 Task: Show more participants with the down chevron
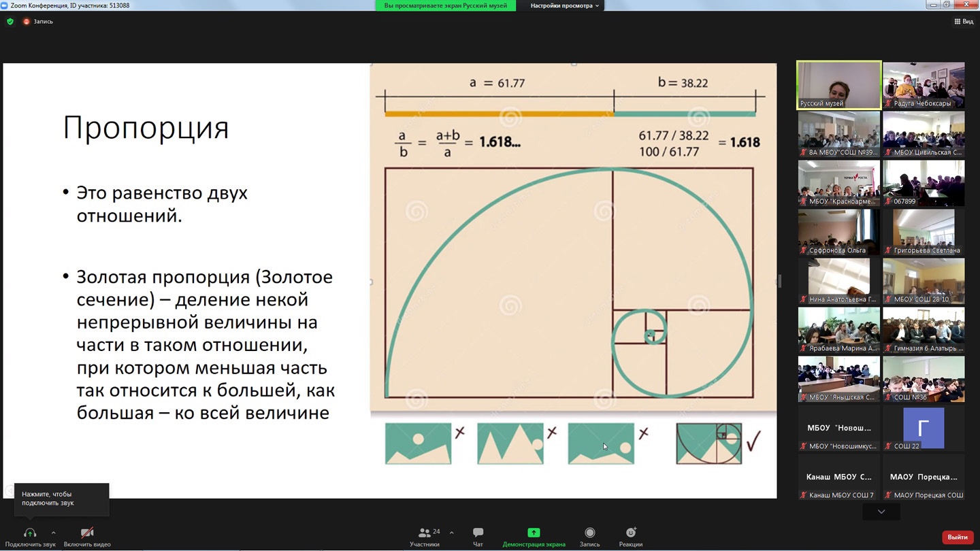point(881,512)
